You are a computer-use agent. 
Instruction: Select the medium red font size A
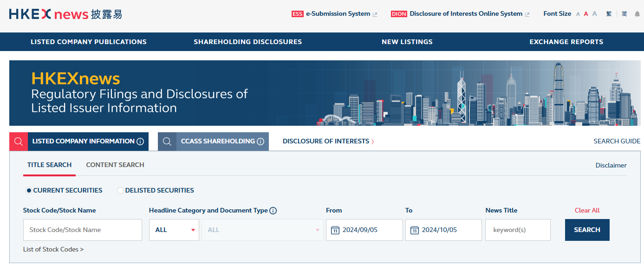pos(586,14)
